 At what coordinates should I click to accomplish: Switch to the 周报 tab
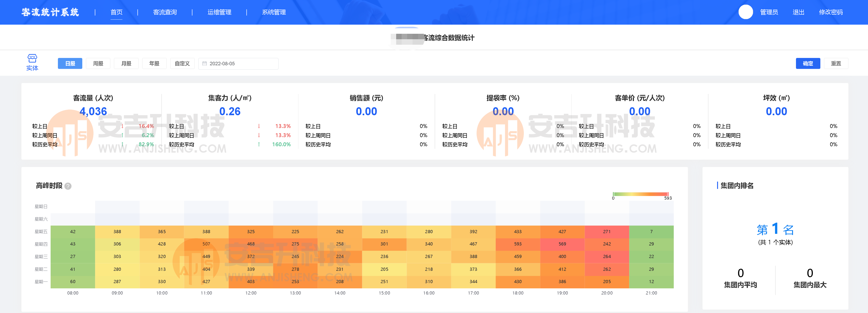tap(98, 63)
